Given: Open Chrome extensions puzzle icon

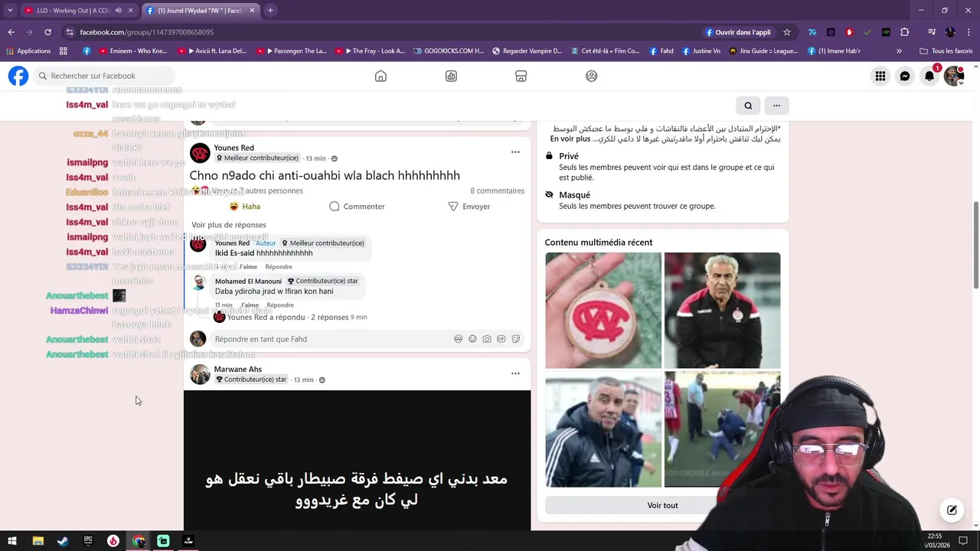Looking at the screenshot, I should tap(904, 32).
